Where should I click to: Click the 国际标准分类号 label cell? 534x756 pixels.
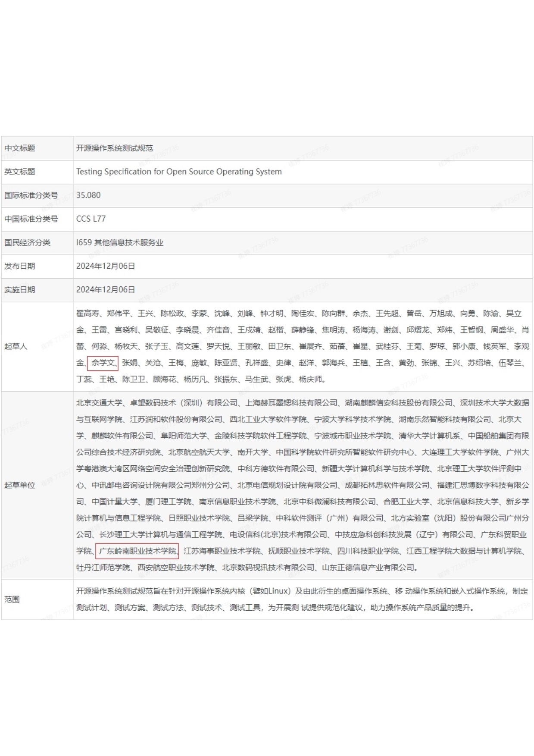coord(31,195)
